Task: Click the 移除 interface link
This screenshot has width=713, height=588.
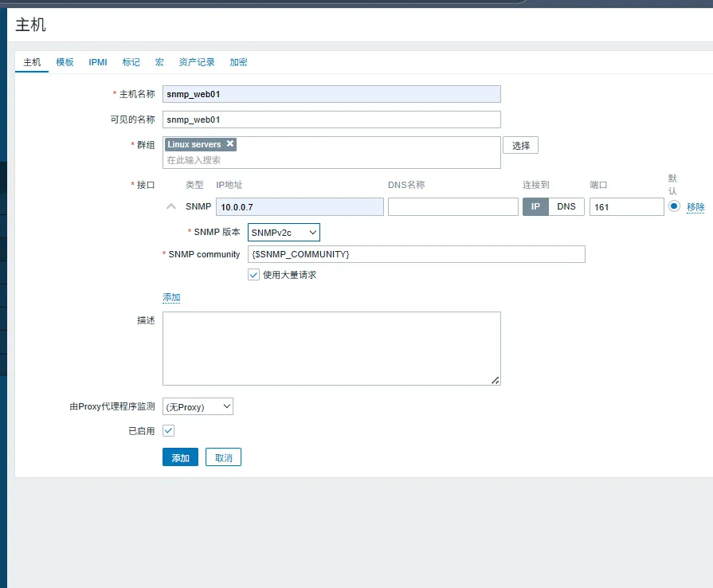Action: click(695, 207)
